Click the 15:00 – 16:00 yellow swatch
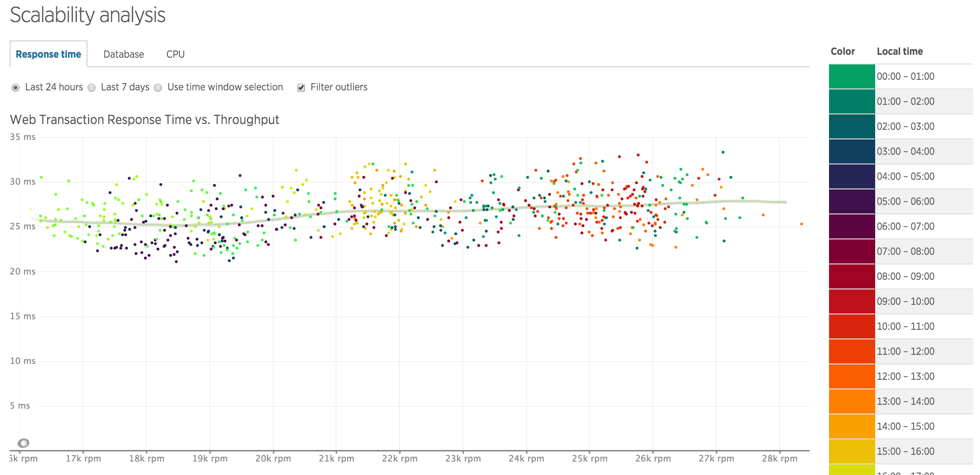This screenshot has height=475, width=980. point(852,451)
